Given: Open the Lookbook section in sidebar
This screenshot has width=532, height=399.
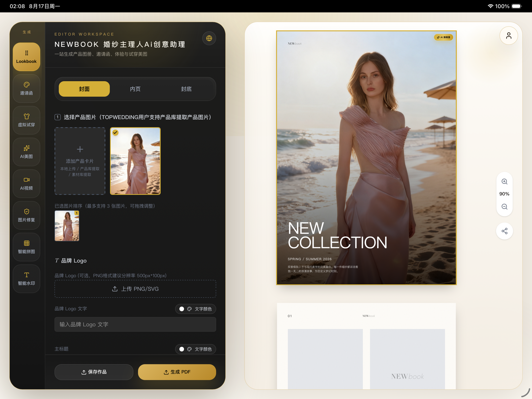Looking at the screenshot, I should tap(26, 57).
